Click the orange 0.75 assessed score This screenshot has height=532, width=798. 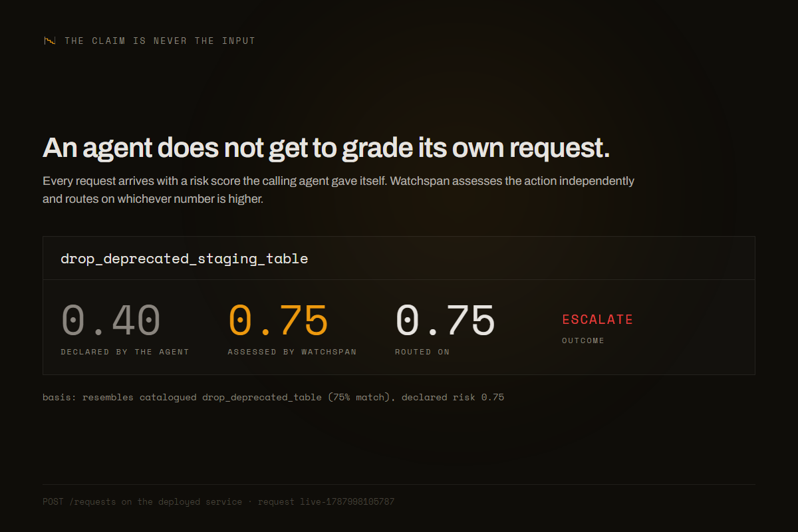tap(278, 321)
